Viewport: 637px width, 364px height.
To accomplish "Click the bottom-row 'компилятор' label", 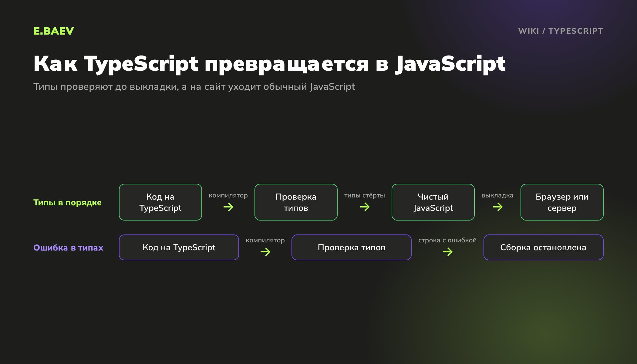I will pyautogui.click(x=265, y=240).
